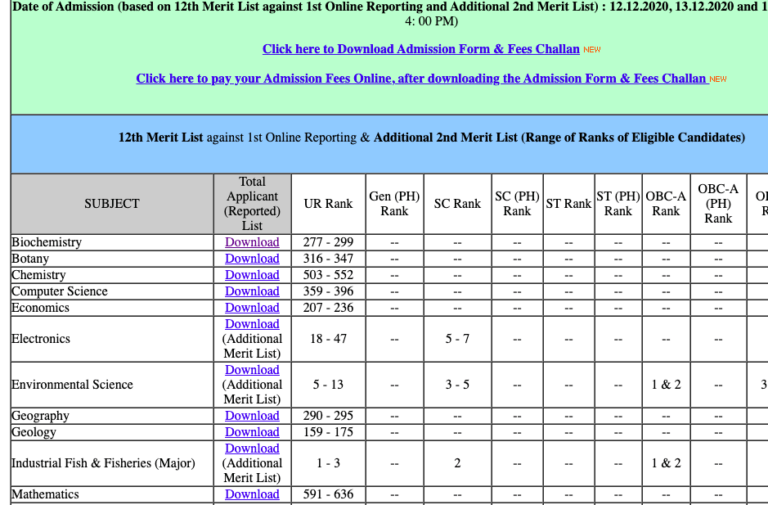Select UR rank value 277 - 299

tap(328, 242)
